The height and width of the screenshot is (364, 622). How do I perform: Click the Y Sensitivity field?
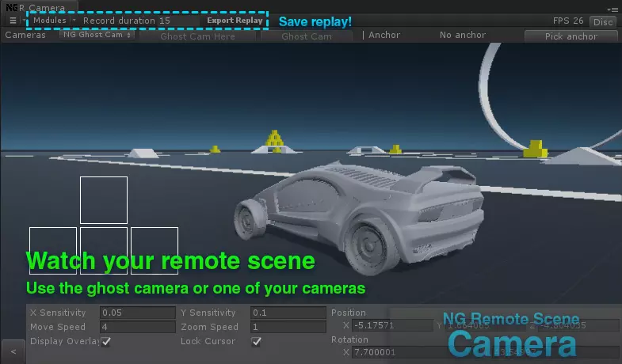pos(288,313)
